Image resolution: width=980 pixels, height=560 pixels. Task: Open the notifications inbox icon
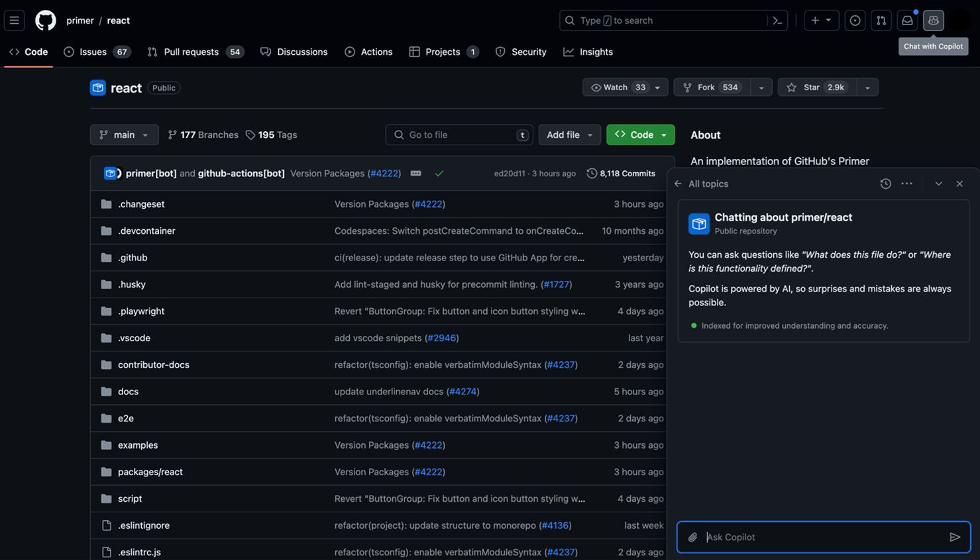coord(907,21)
